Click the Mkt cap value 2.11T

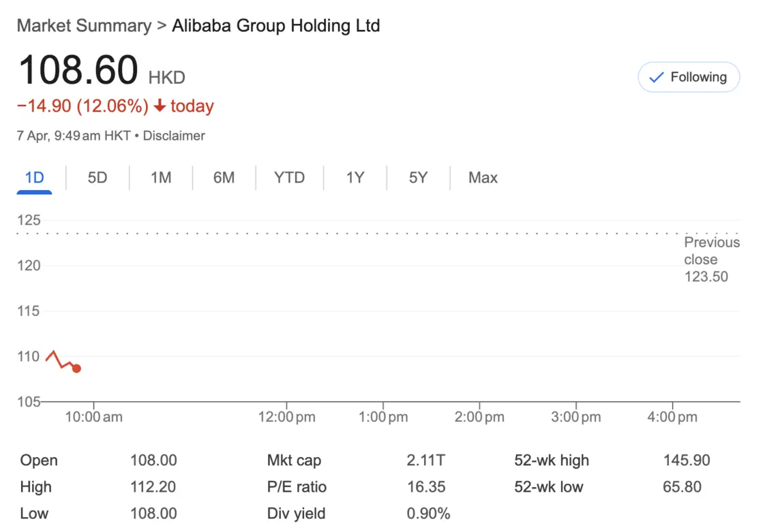pos(425,460)
